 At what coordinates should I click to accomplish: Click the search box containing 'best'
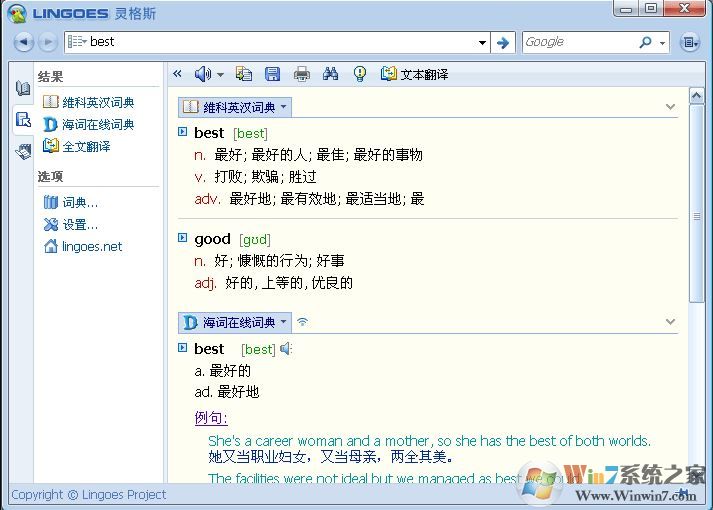click(277, 42)
